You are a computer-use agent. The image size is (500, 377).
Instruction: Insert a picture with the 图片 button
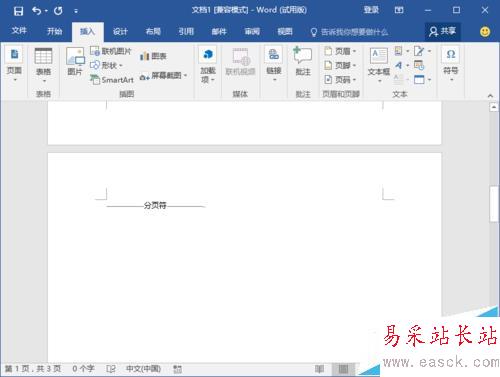75,62
